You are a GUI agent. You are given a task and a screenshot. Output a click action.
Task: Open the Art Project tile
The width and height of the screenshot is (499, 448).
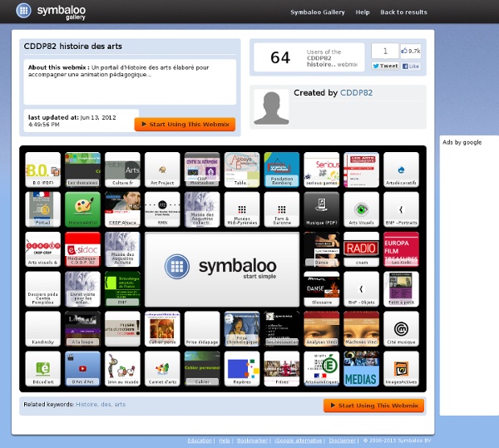(162, 170)
